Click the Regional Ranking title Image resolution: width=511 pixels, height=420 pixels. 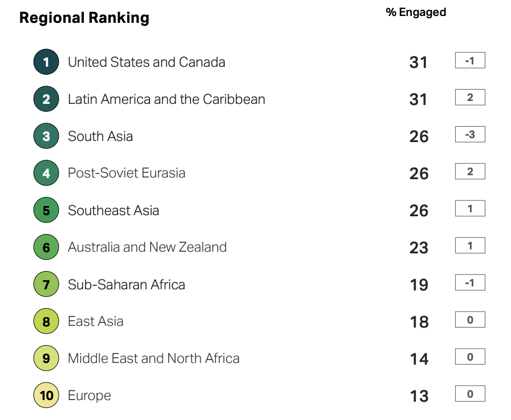click(84, 18)
